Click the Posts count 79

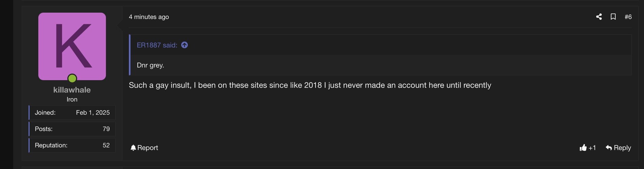click(106, 129)
